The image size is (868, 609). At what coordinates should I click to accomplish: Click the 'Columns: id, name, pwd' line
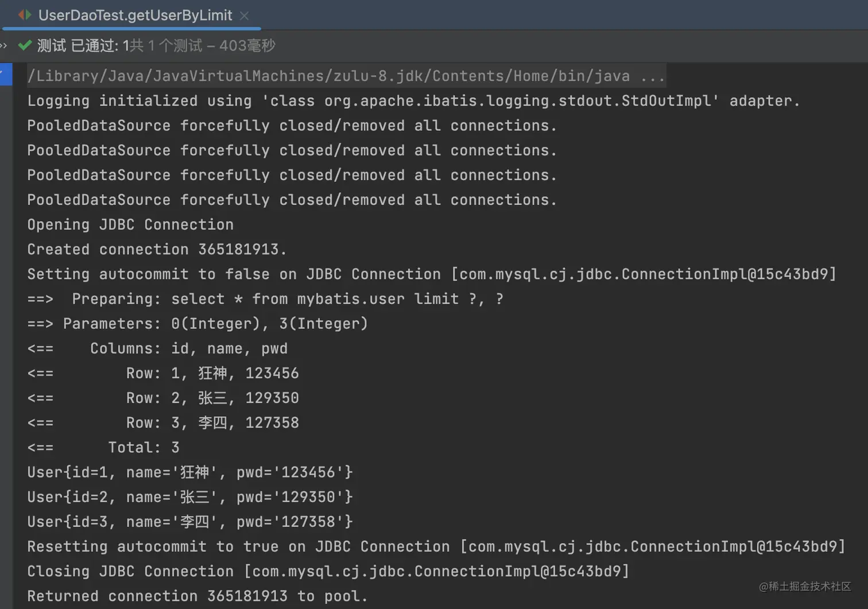click(x=157, y=348)
